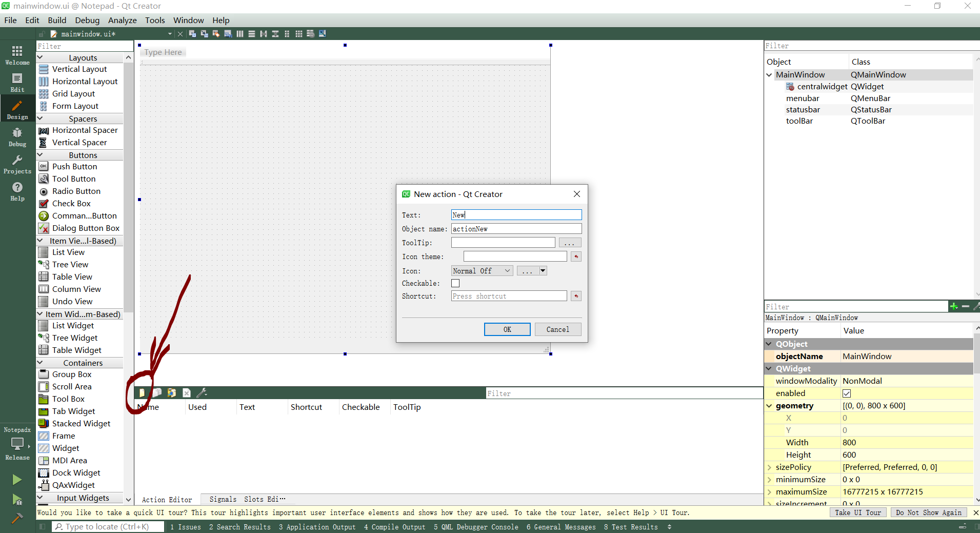Image resolution: width=980 pixels, height=533 pixels.
Task: Reset the Shortcut field in dialog
Action: pyautogui.click(x=576, y=296)
